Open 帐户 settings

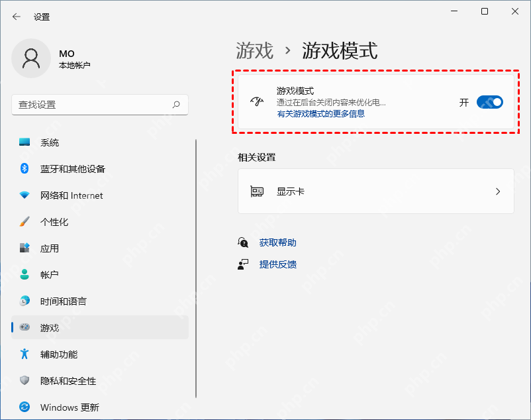pyautogui.click(x=100, y=274)
